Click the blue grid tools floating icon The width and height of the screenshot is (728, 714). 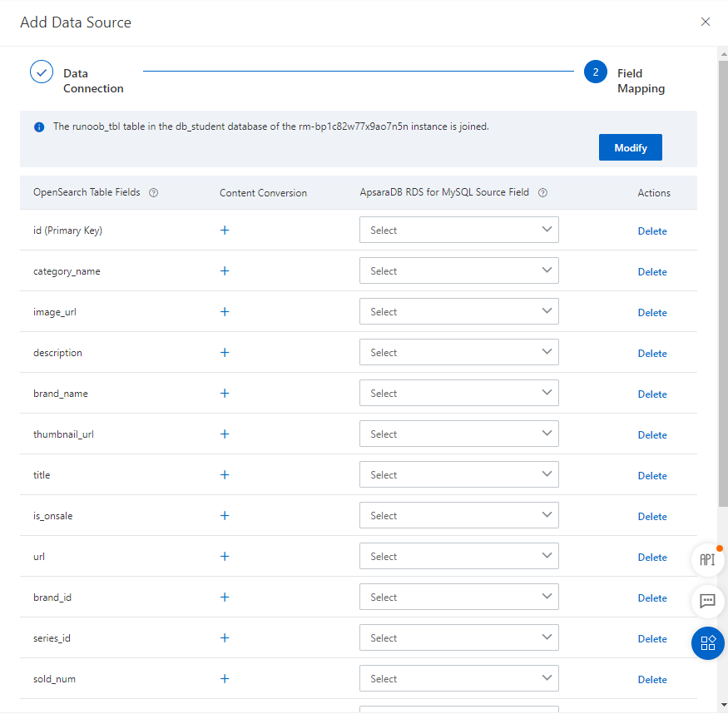pos(707,643)
